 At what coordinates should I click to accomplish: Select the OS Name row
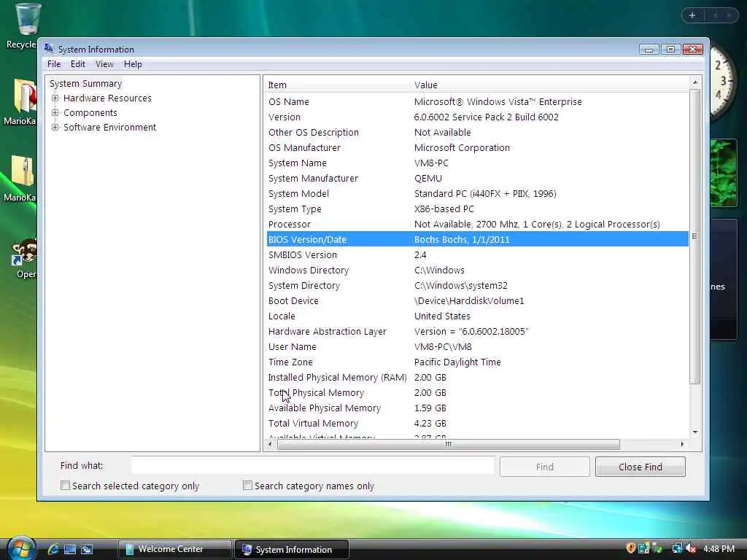coord(477,102)
